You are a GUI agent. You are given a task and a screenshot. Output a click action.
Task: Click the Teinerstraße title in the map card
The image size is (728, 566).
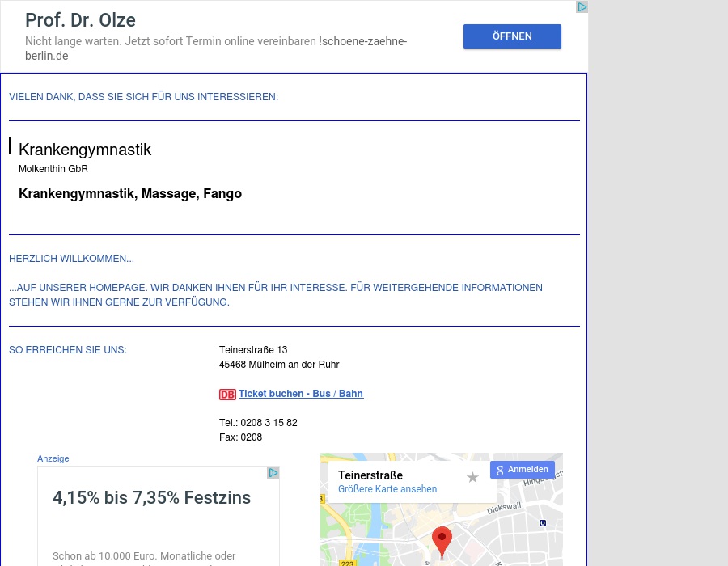(370, 475)
